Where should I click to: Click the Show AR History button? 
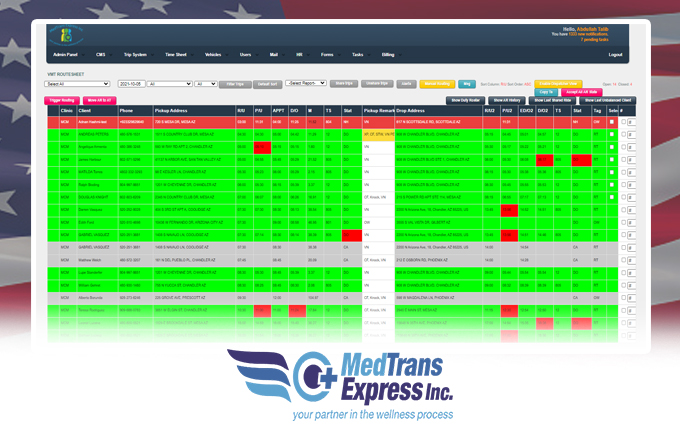(507, 100)
